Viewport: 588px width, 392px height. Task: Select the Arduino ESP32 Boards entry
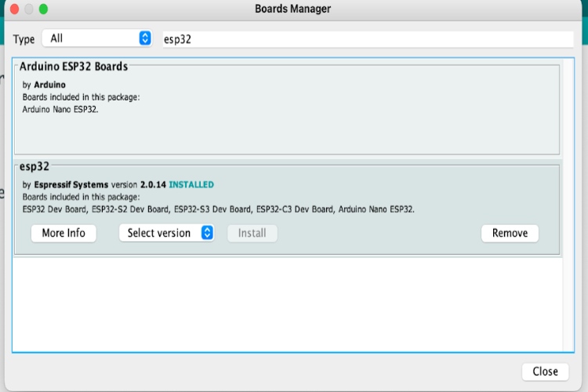[287, 108]
